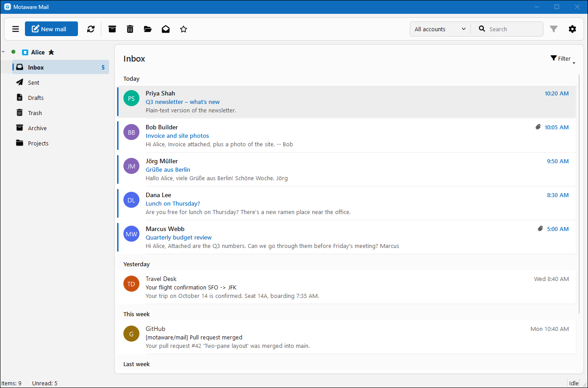Open the Sent folder
This screenshot has height=388, width=588.
(x=61, y=83)
